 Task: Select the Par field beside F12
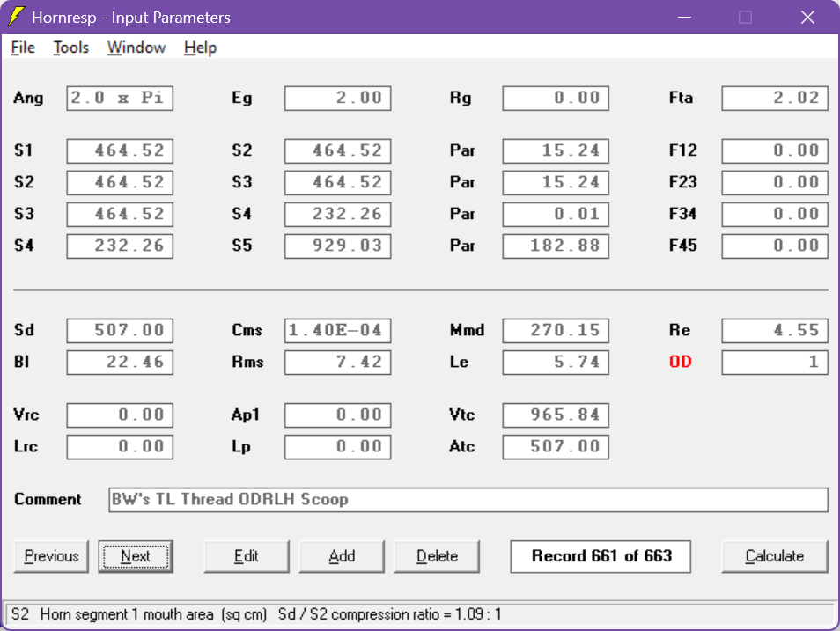point(556,151)
